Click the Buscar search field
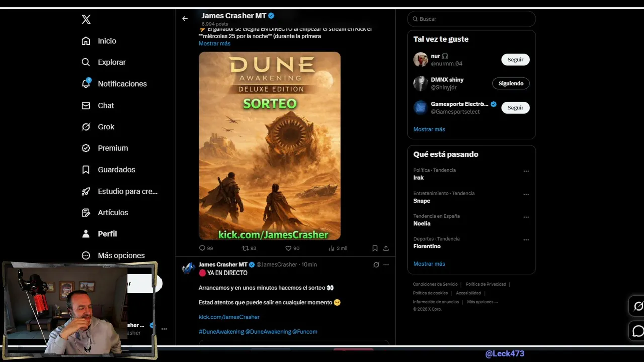 click(471, 19)
